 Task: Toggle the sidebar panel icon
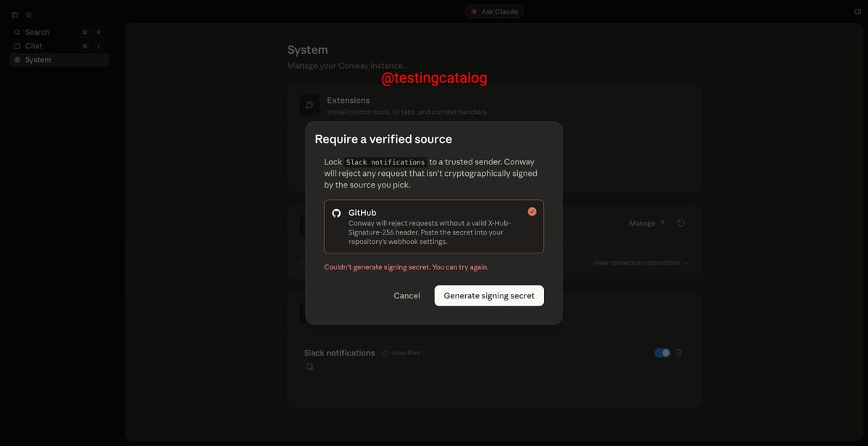point(14,14)
